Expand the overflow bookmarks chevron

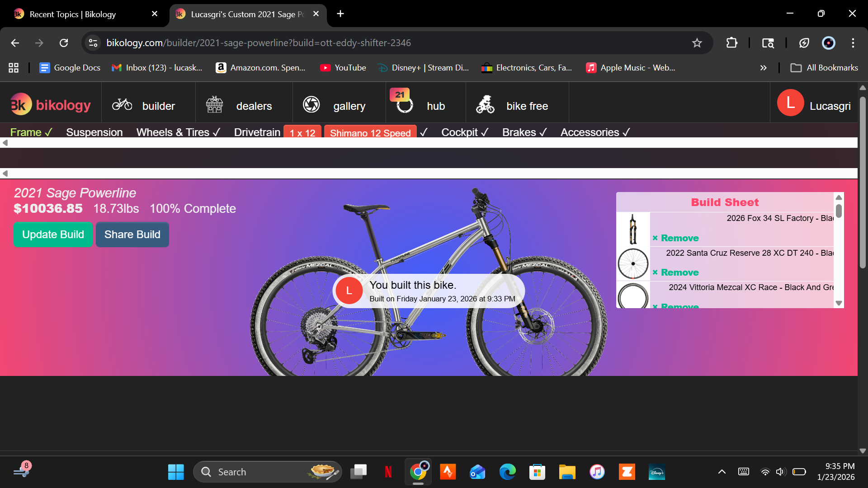[764, 68]
